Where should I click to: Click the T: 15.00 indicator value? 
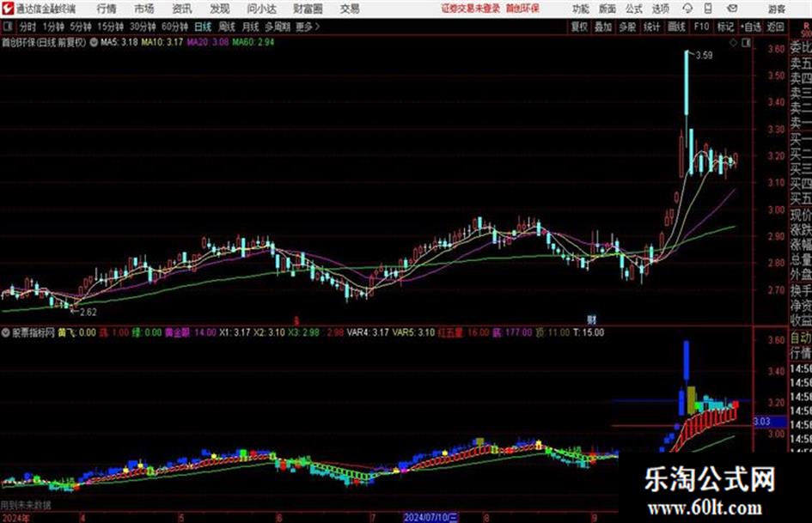589,332
